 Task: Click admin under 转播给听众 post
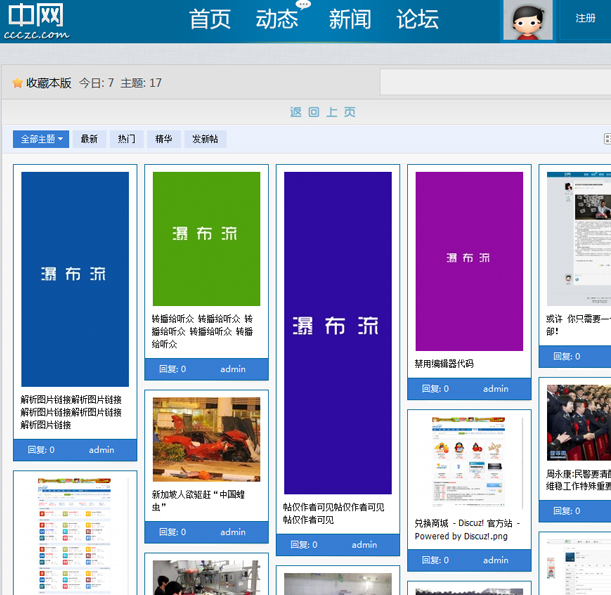233,369
